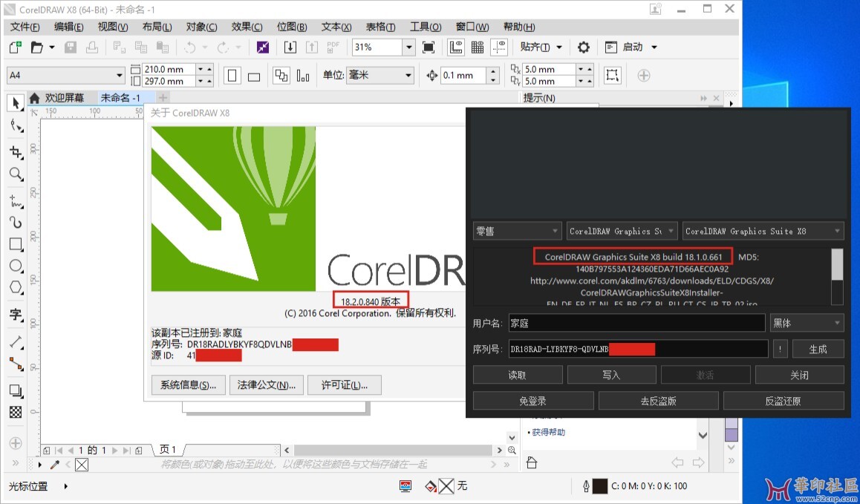Click the 生成 button in keygen
860x504 pixels.
pos(818,349)
